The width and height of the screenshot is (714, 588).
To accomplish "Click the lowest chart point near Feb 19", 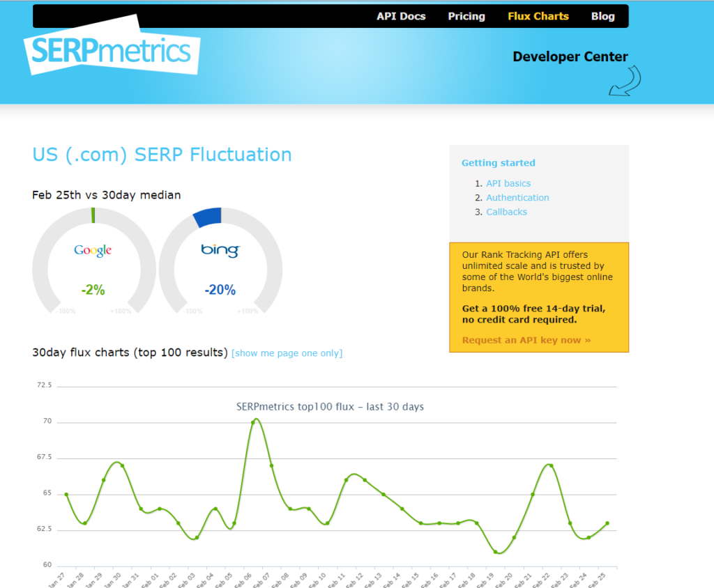I will coord(496,552).
